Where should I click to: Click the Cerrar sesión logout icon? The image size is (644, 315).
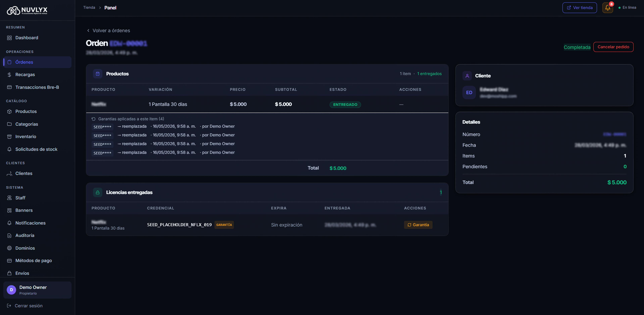(9, 306)
